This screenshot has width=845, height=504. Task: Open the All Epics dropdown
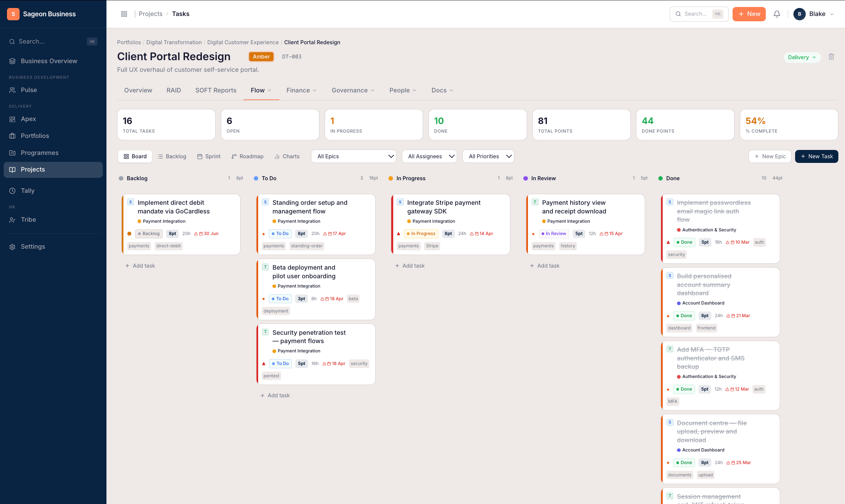pos(354,157)
